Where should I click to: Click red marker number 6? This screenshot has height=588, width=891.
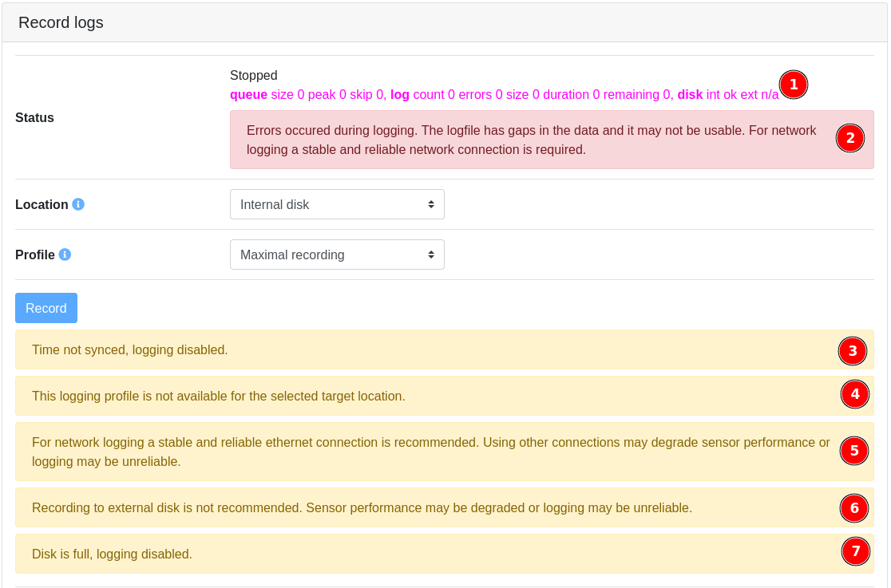click(853, 507)
